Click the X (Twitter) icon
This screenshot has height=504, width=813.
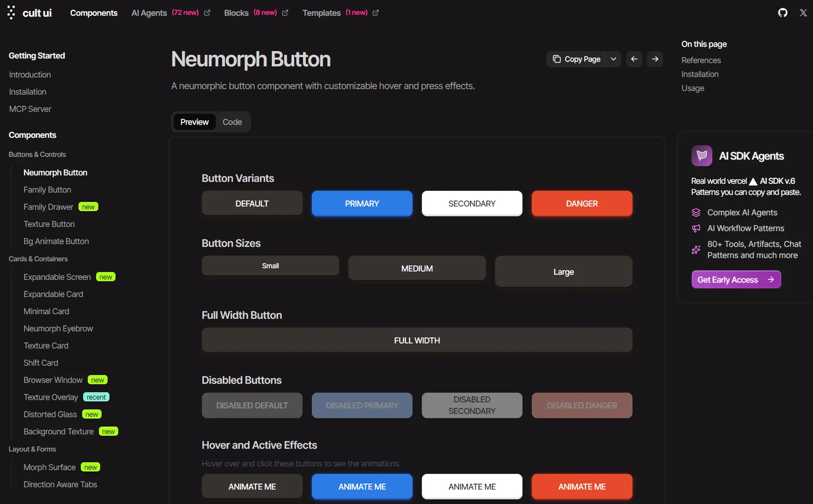pos(803,13)
